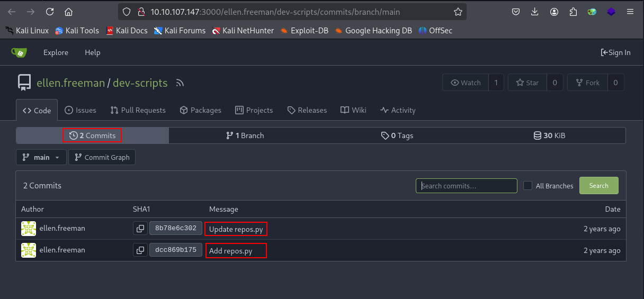Open the browser downloads icon
Image resolution: width=644 pixels, height=299 pixels.
pos(535,12)
